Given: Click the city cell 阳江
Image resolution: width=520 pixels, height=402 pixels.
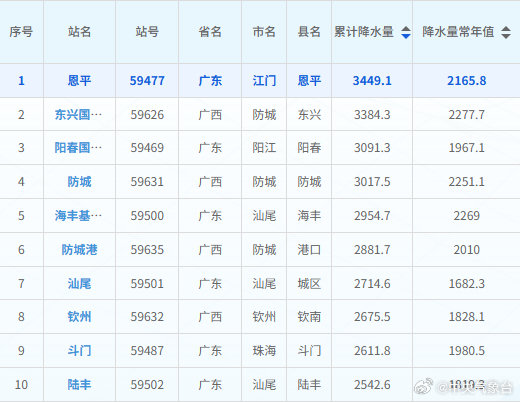Looking at the screenshot, I should tap(264, 148).
